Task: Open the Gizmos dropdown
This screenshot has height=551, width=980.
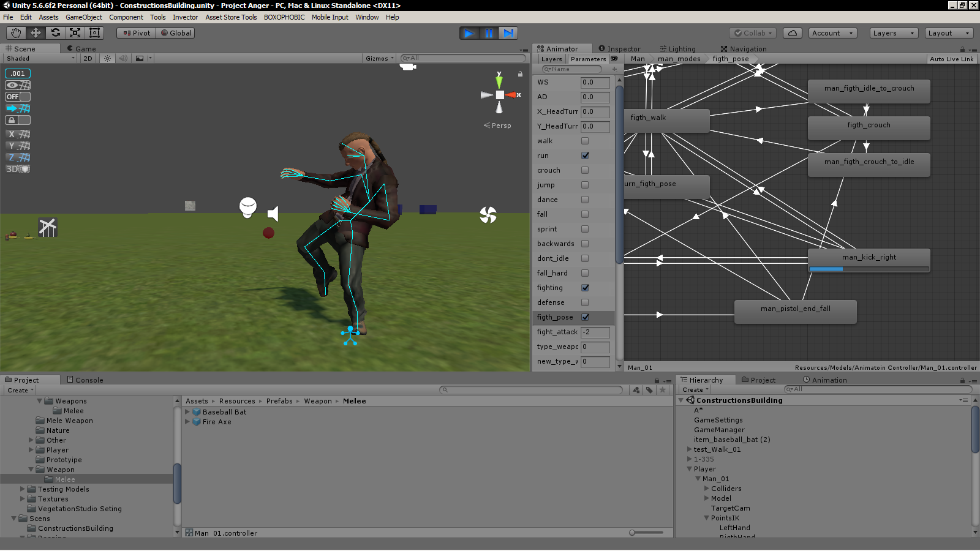Action: [x=380, y=59]
